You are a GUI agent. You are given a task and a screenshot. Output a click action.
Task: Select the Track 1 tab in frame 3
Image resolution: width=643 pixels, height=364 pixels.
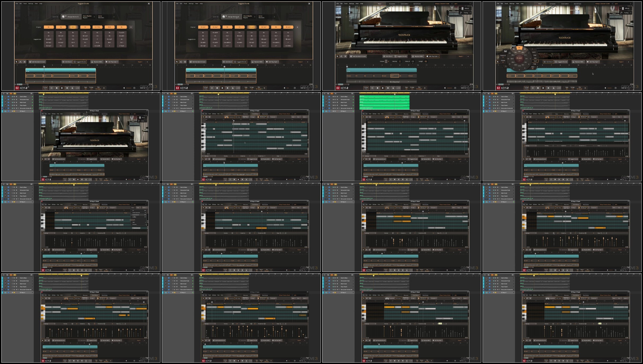(x=461, y=56)
